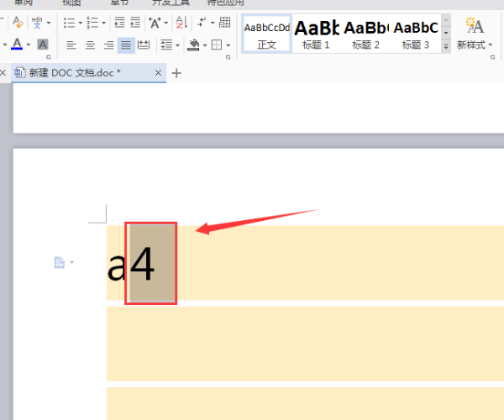Click the Asian layout A icon
The width and height of the screenshot is (504, 420).
pos(155,23)
